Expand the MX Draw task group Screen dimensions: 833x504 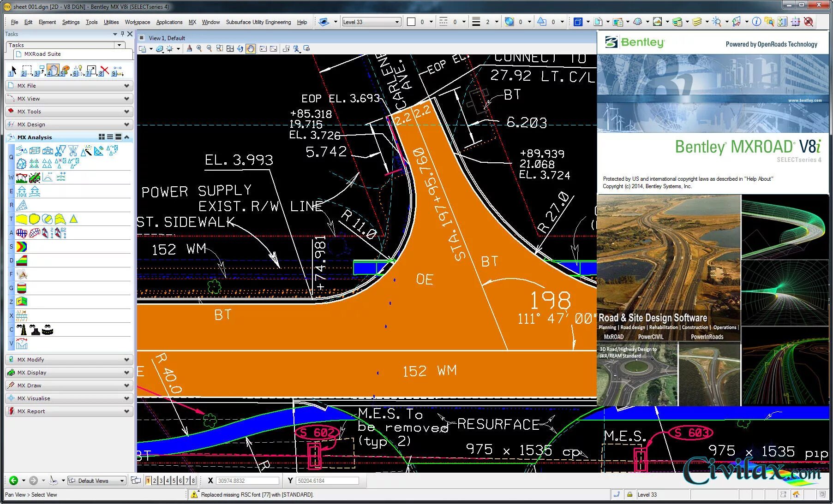69,385
